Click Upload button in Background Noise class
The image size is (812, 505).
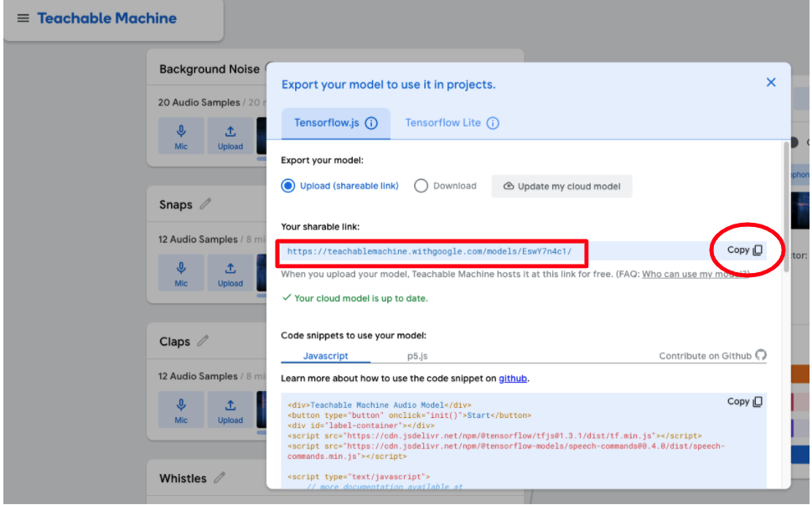230,136
